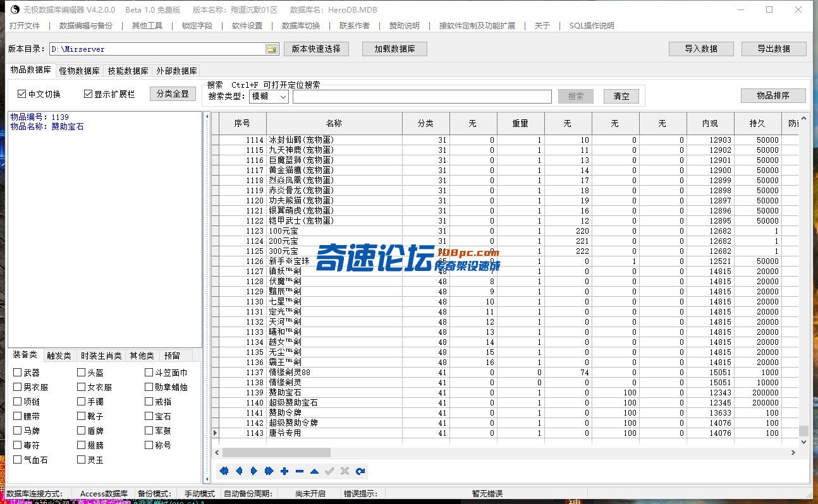Go to next record arrow

click(254, 471)
